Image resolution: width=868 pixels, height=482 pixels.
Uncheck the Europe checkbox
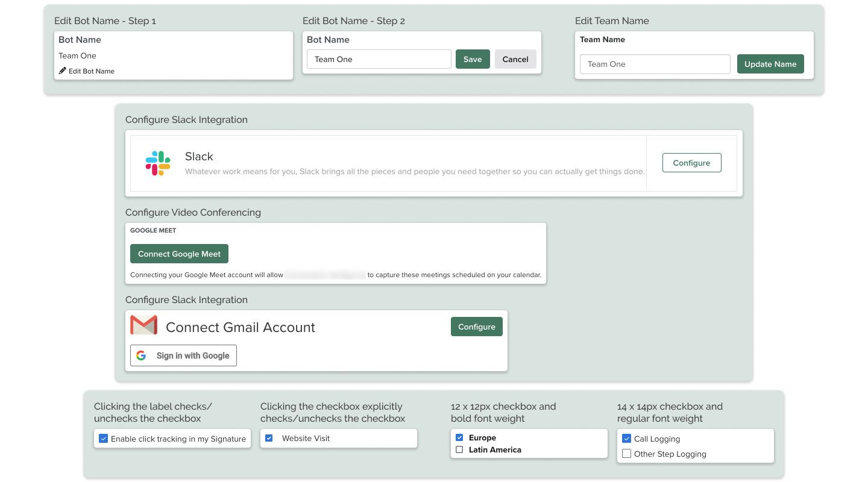click(x=459, y=437)
